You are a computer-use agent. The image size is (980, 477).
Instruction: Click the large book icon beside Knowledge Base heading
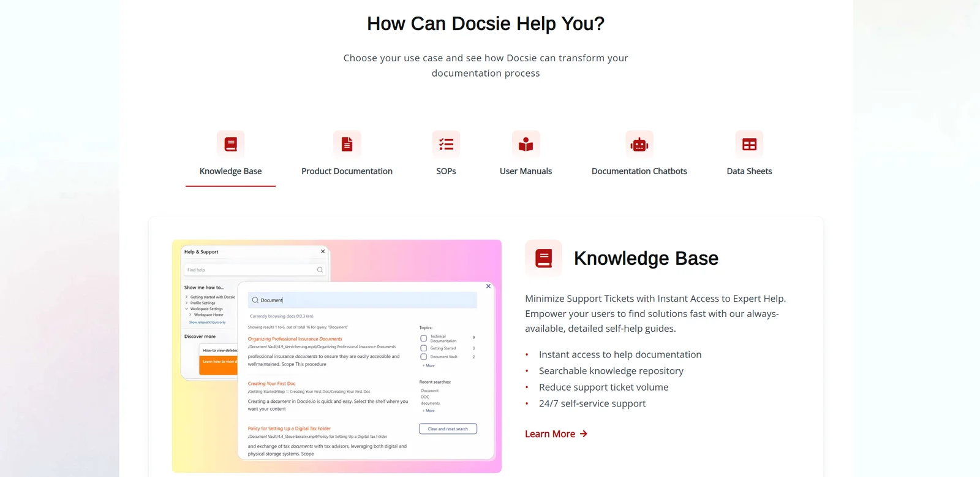[543, 258]
